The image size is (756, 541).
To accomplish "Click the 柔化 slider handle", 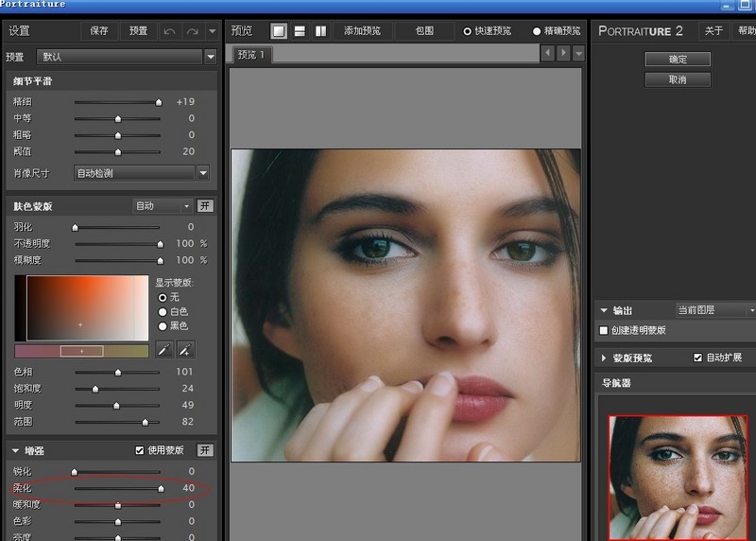I will coord(161,489).
